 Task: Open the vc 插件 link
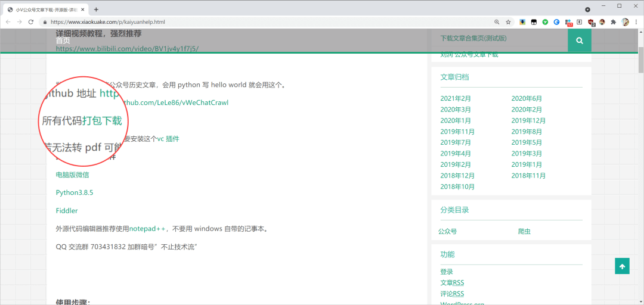coord(168,139)
